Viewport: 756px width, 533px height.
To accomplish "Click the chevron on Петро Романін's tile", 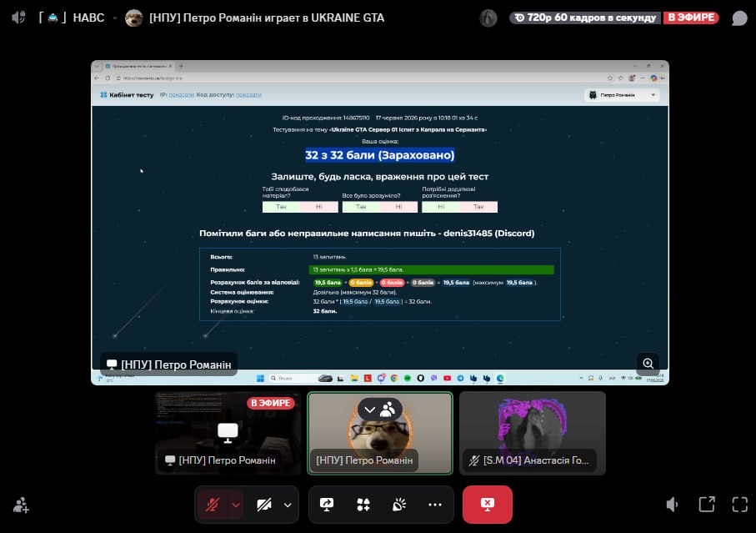I will pos(370,410).
